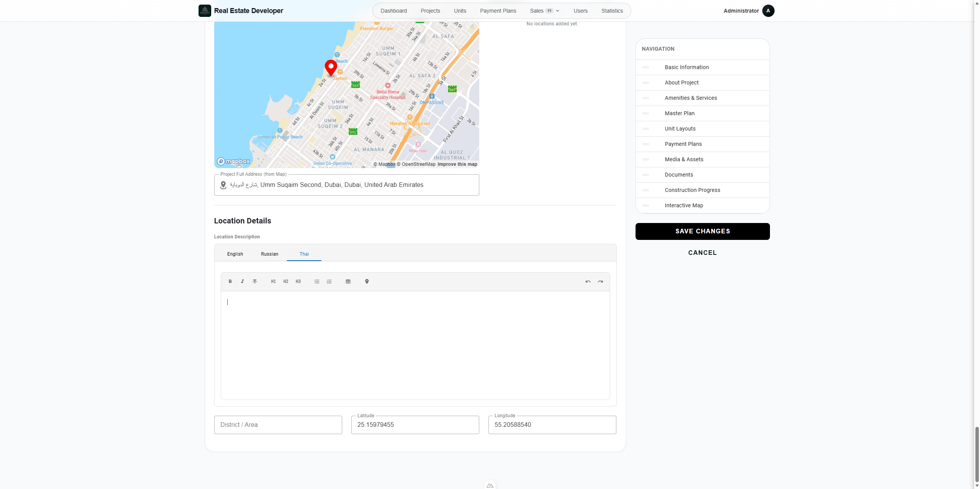Click the page vertical scrollbar thumb
The image size is (980, 489).
pos(977,454)
